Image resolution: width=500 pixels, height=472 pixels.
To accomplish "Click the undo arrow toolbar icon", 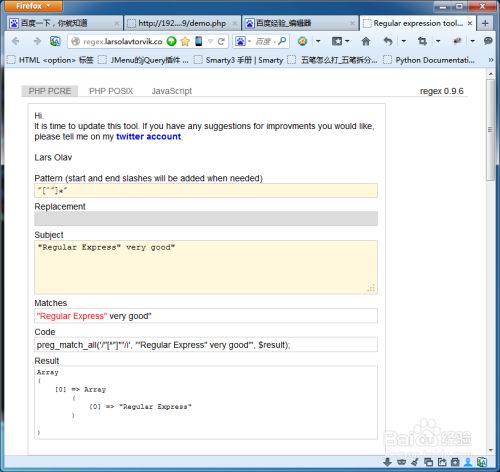I will (388, 41).
